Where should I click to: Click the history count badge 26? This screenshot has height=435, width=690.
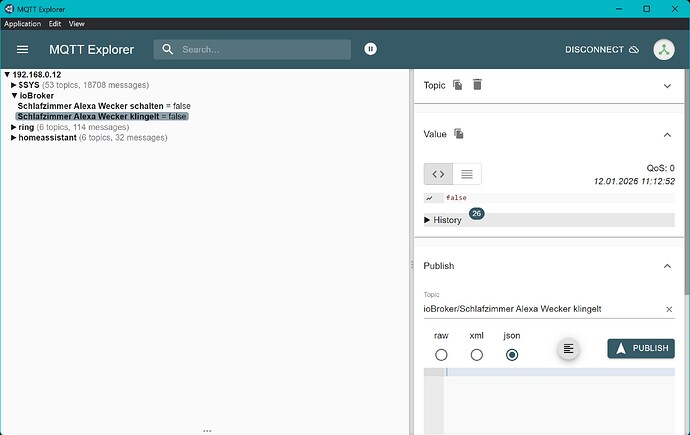476,214
